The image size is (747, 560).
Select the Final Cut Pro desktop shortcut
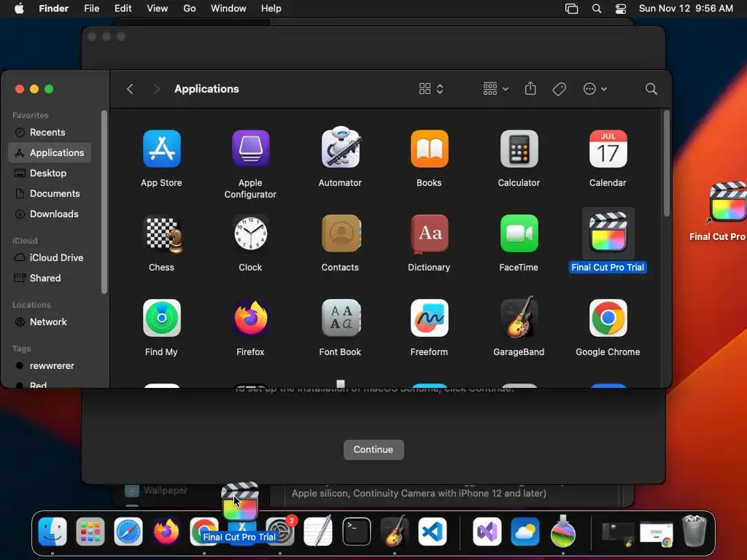pos(727,203)
